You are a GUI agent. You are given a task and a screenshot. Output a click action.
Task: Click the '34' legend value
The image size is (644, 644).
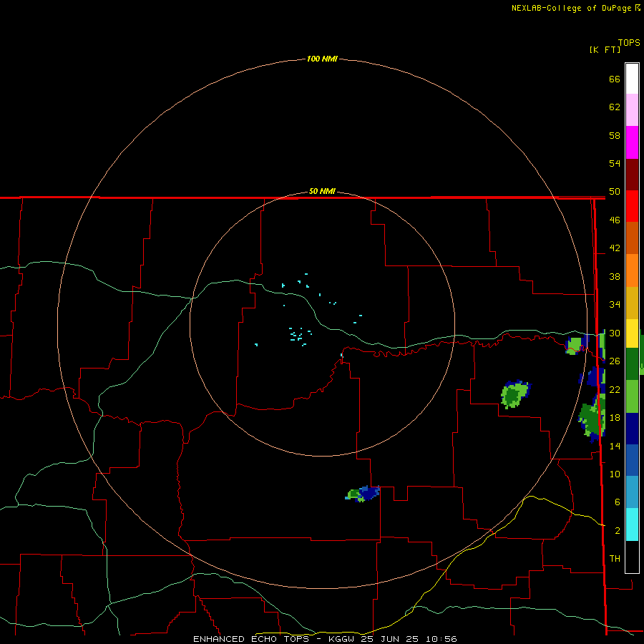pyautogui.click(x=615, y=305)
